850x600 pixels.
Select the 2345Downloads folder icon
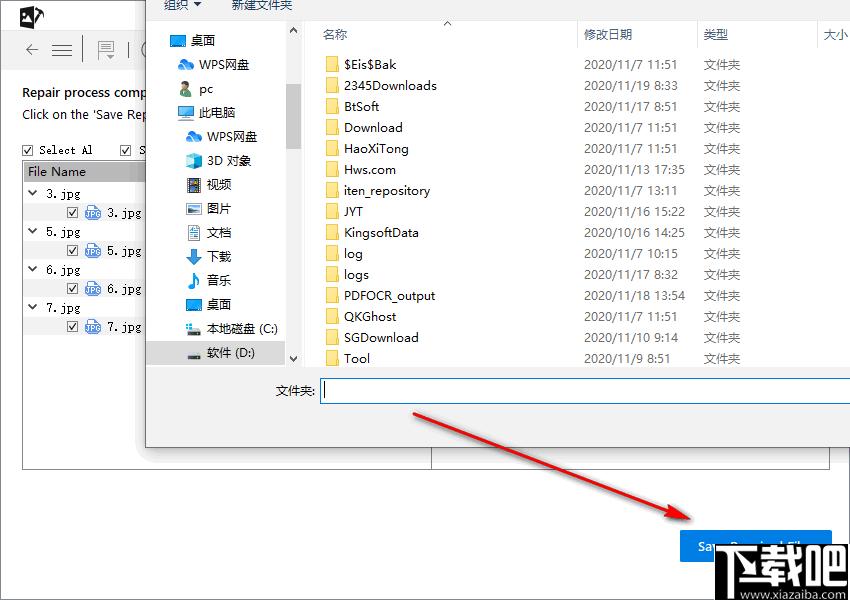(x=332, y=86)
